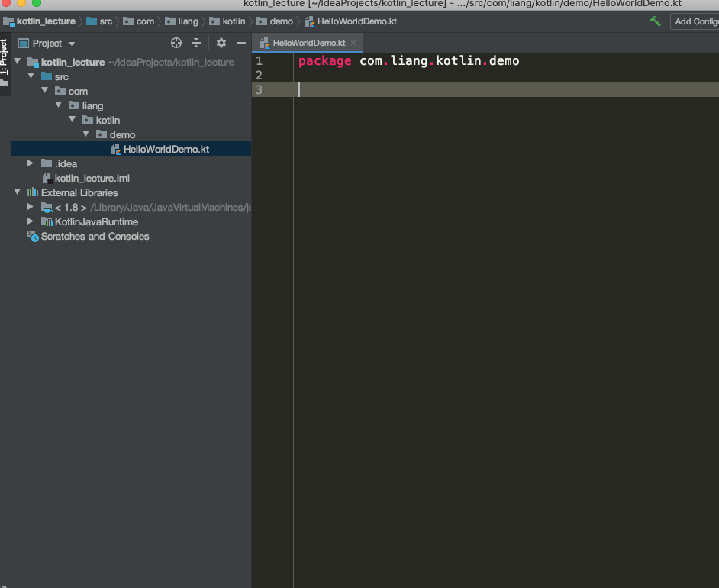719x588 pixels.
Task: Select the kotlin_lecture project root row
Action: pyautogui.click(x=131, y=62)
